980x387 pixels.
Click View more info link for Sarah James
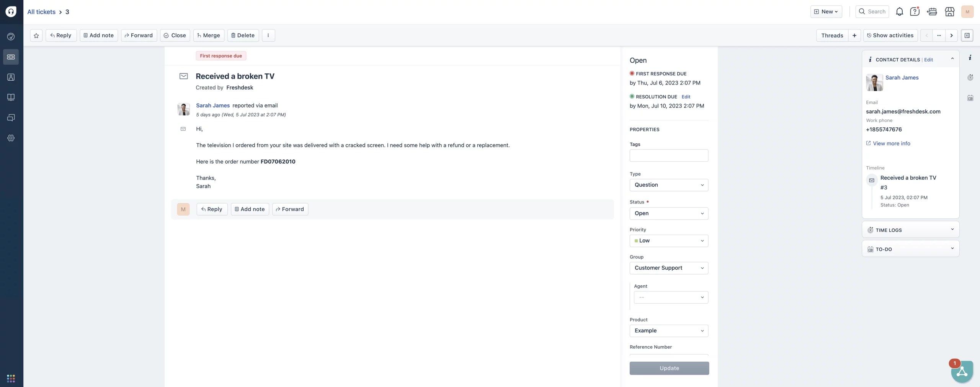pyautogui.click(x=891, y=143)
